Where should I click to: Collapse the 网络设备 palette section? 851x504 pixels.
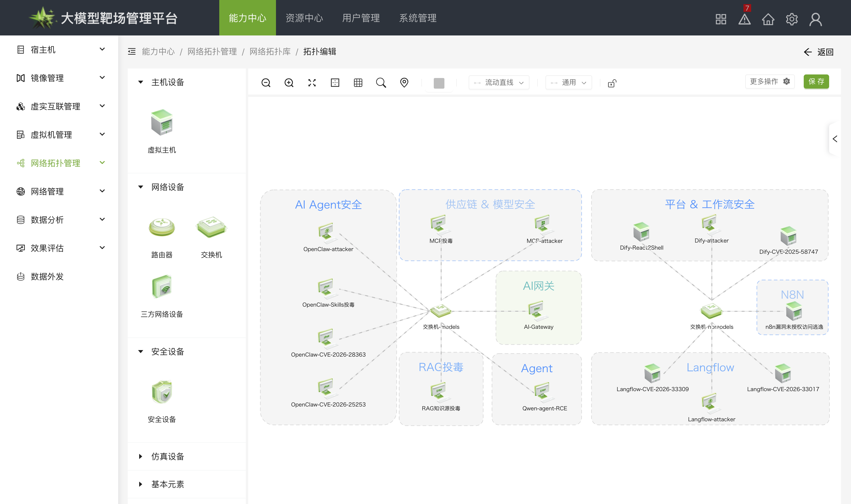coord(141,187)
